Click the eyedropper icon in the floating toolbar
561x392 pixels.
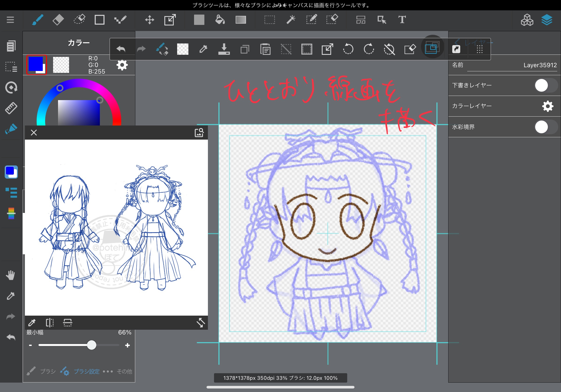pyautogui.click(x=203, y=49)
